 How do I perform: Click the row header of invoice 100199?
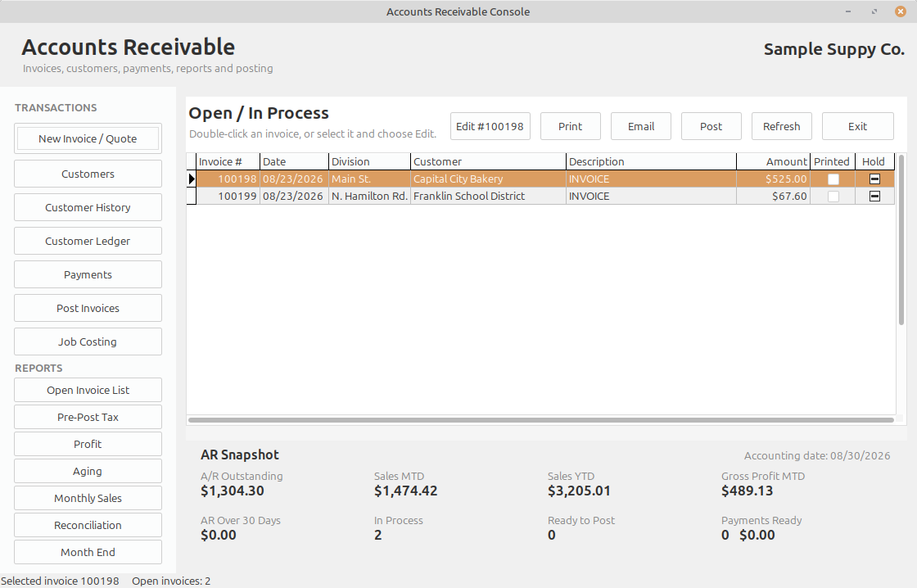point(192,196)
